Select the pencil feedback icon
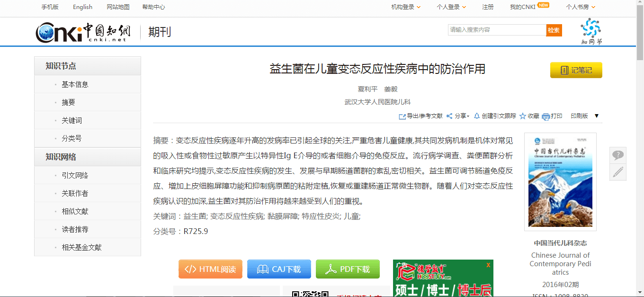 [x=617, y=172]
